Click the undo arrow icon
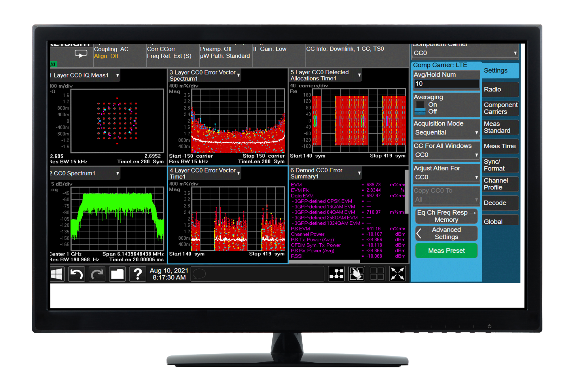Screen dimensions: 576x392 click(x=77, y=274)
